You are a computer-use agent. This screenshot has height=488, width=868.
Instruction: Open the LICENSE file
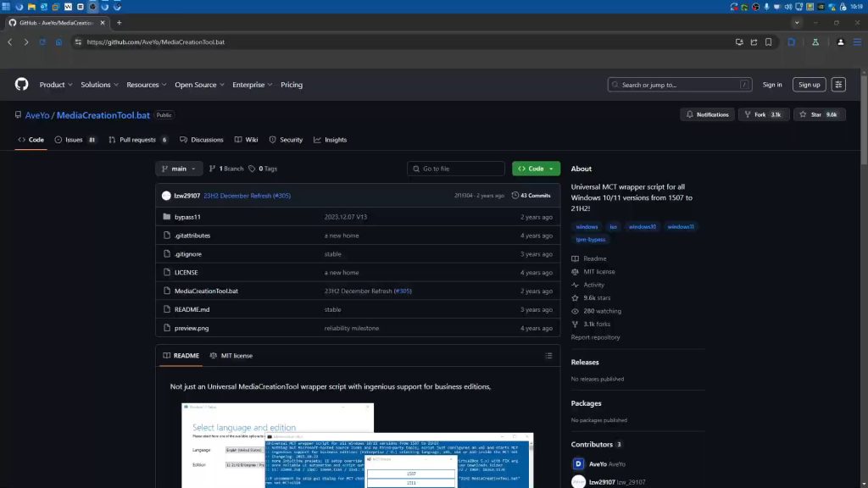tap(186, 273)
